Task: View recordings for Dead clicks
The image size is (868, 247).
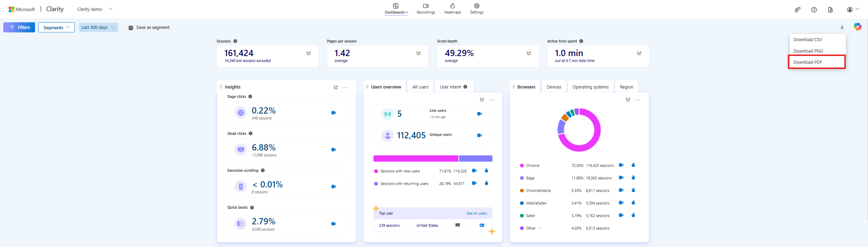Action: point(333,149)
